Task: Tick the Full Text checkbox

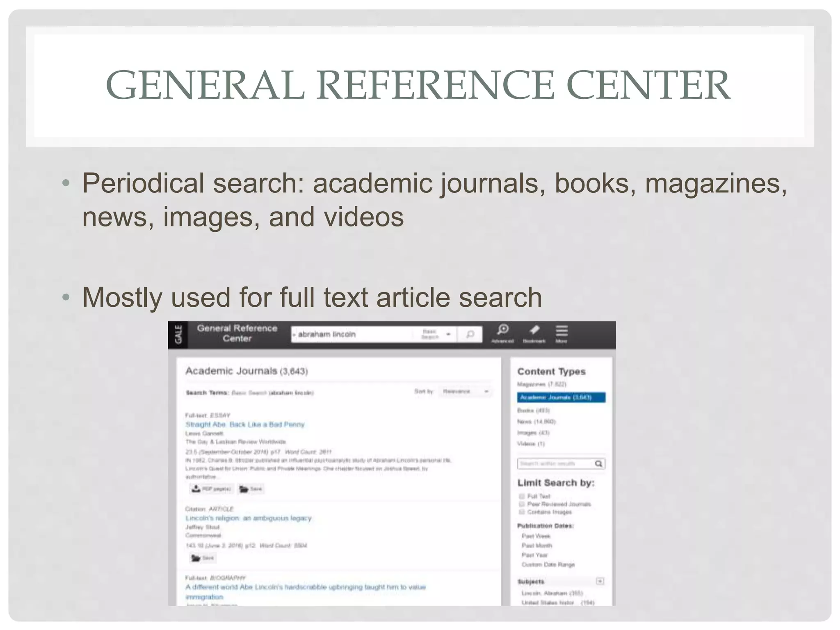Action: [522, 496]
